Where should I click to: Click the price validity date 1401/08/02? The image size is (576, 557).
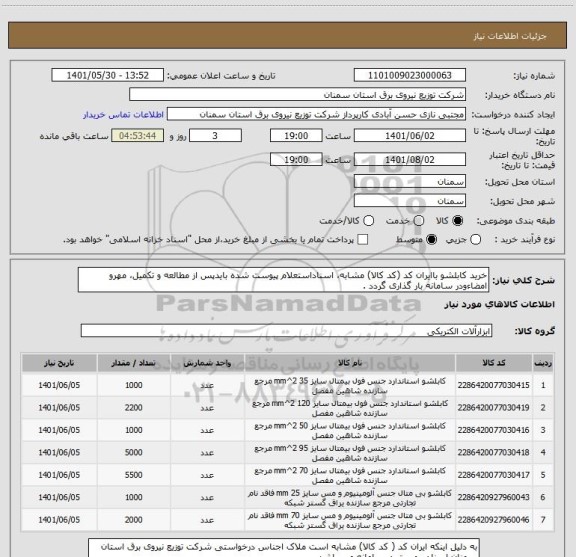click(x=410, y=159)
